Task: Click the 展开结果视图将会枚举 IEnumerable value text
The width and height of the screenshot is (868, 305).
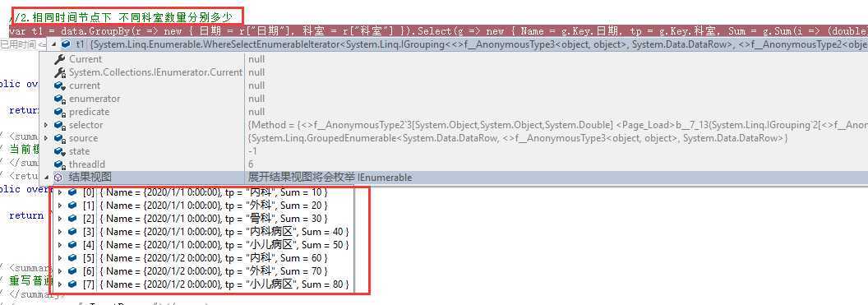Action: [330, 178]
